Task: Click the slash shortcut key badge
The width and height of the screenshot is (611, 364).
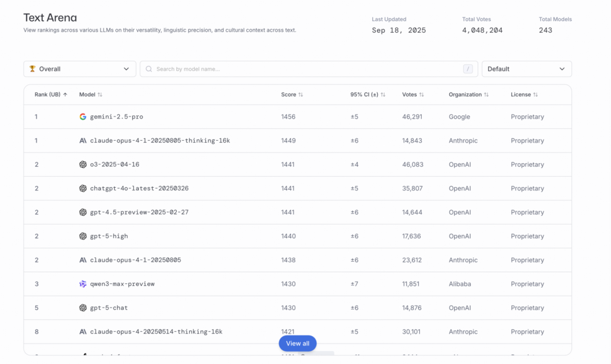Action: 468,69
